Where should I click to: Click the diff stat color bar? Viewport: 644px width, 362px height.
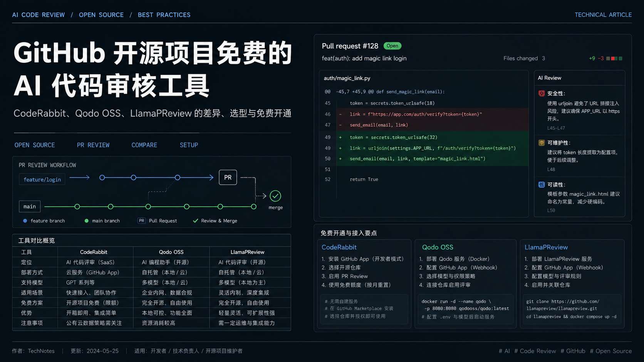[614, 58]
